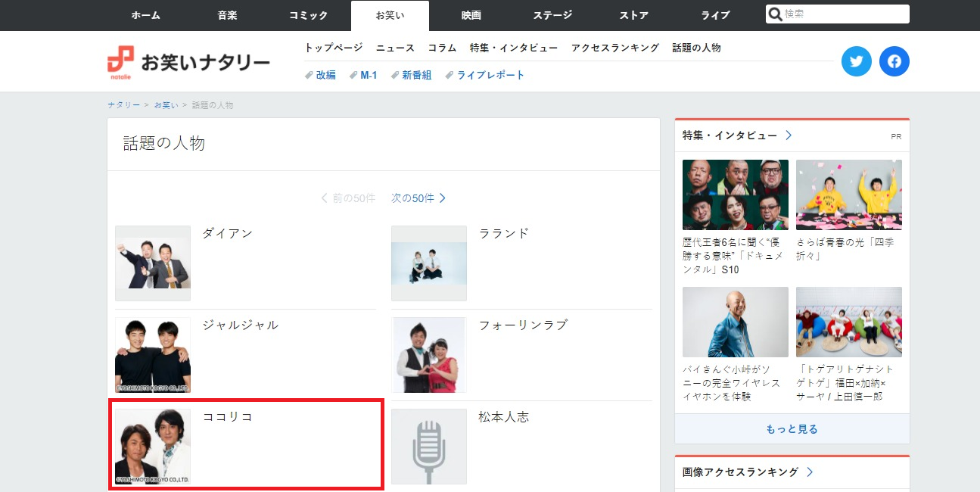The height and width of the screenshot is (492, 980).
Task: Open the フォーリンラブ name link
Action: click(x=523, y=325)
